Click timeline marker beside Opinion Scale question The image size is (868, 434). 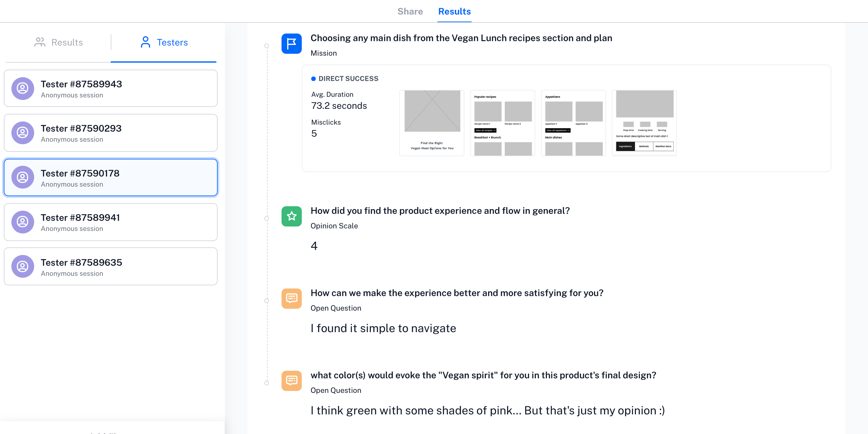(267, 219)
